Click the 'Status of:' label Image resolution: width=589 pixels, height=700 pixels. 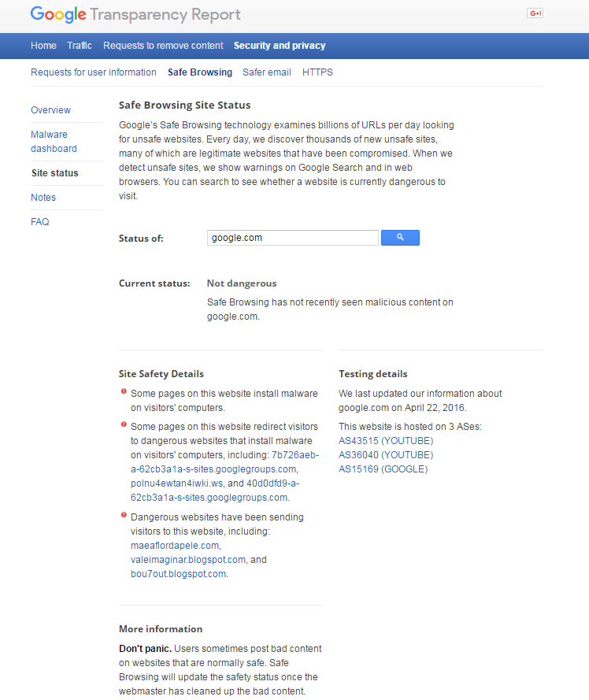[141, 239]
